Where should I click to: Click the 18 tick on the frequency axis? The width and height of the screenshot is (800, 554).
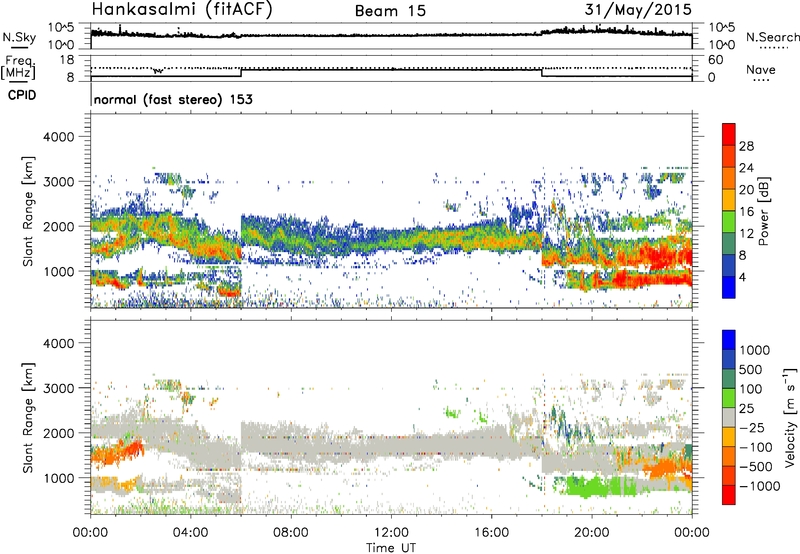point(67,60)
